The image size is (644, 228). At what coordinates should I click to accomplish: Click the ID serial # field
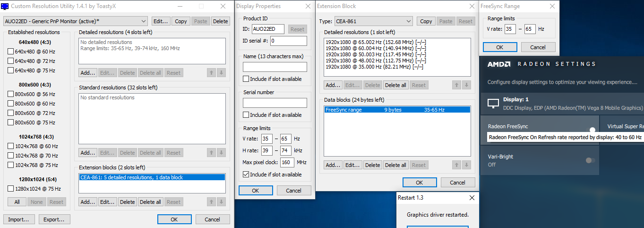pos(288,41)
